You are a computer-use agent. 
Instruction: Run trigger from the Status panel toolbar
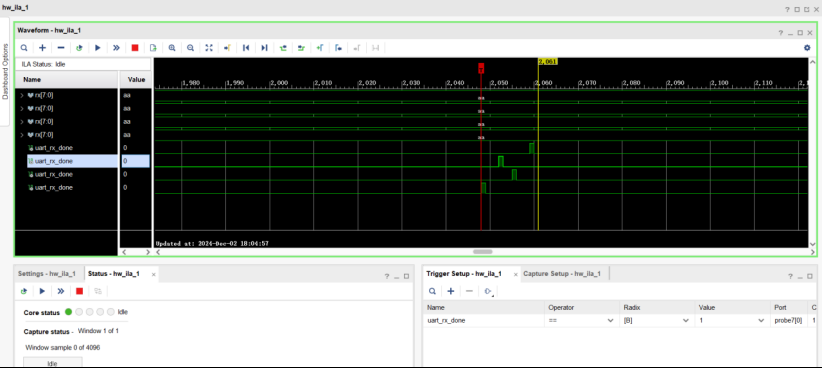click(x=42, y=291)
